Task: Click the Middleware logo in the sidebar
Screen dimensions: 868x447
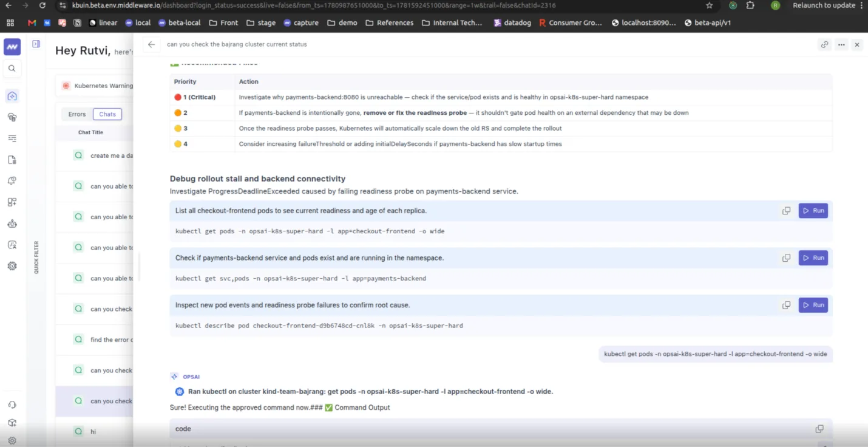Action: pos(12,47)
